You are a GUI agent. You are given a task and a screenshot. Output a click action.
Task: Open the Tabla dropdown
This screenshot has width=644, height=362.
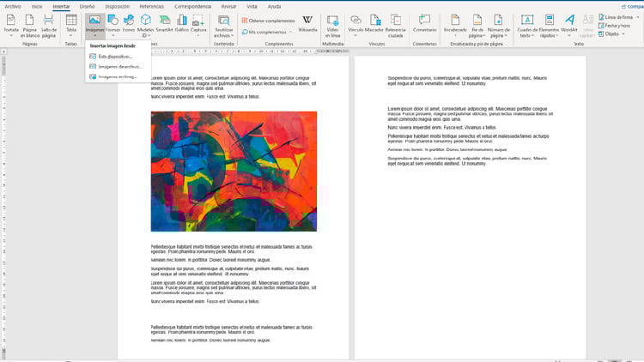tap(71, 24)
